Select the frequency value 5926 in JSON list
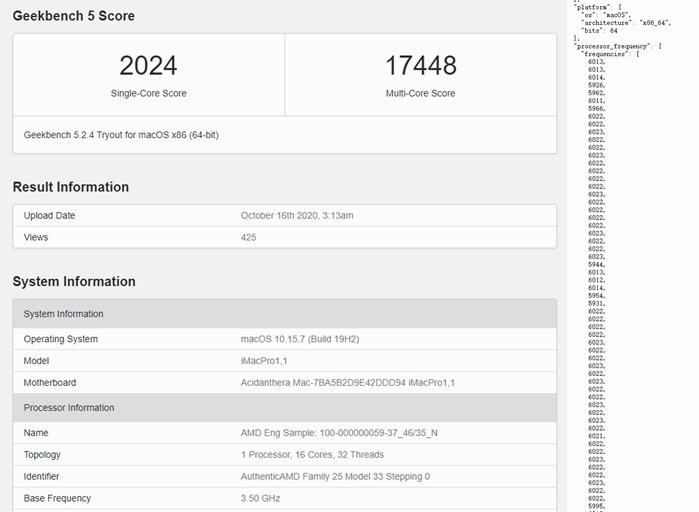Image resolution: width=699 pixels, height=512 pixels. pyautogui.click(x=596, y=85)
